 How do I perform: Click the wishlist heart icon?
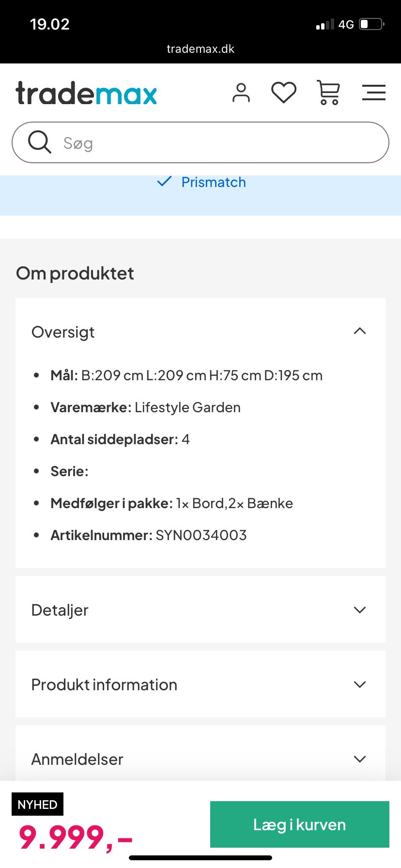tap(284, 93)
